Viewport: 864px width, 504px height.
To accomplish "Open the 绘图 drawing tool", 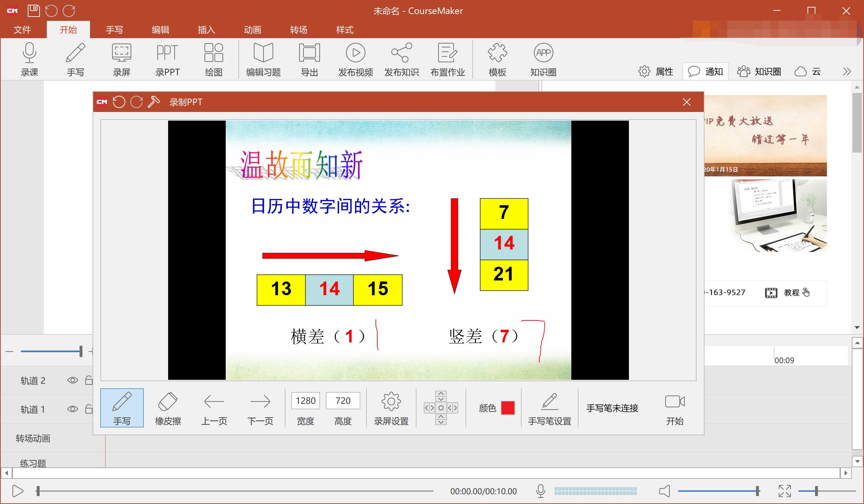I will click(213, 59).
